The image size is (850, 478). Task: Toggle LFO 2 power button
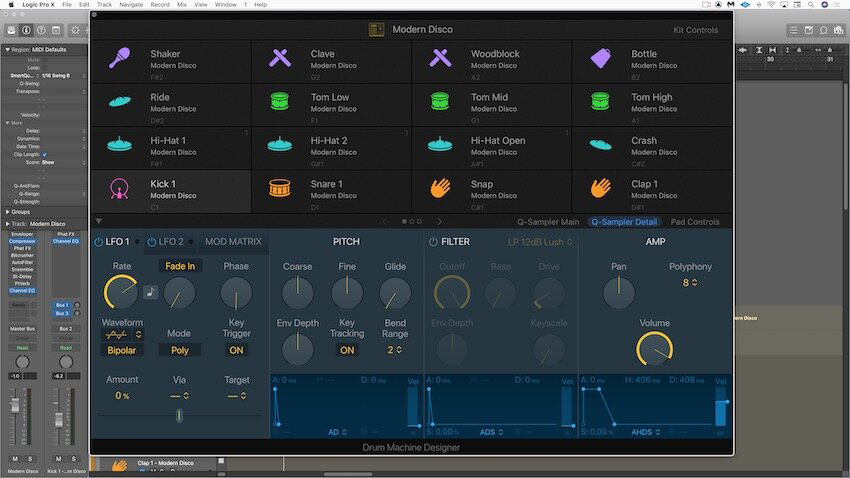(x=152, y=242)
